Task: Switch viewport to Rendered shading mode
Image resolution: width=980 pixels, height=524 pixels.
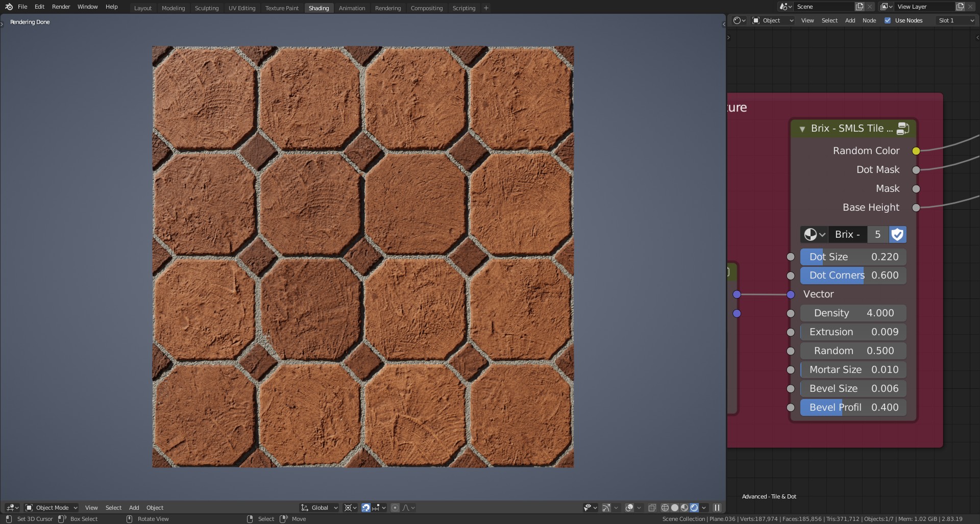Action: click(x=694, y=508)
